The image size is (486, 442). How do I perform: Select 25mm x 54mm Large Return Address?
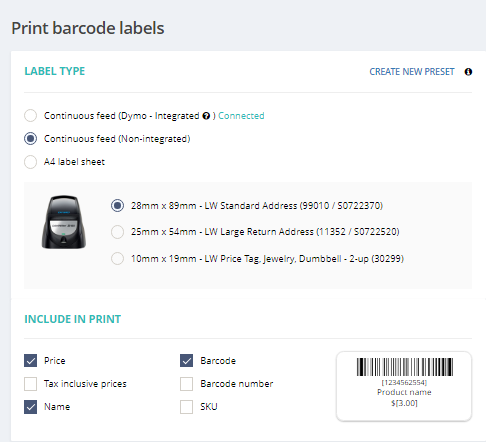coord(117,232)
